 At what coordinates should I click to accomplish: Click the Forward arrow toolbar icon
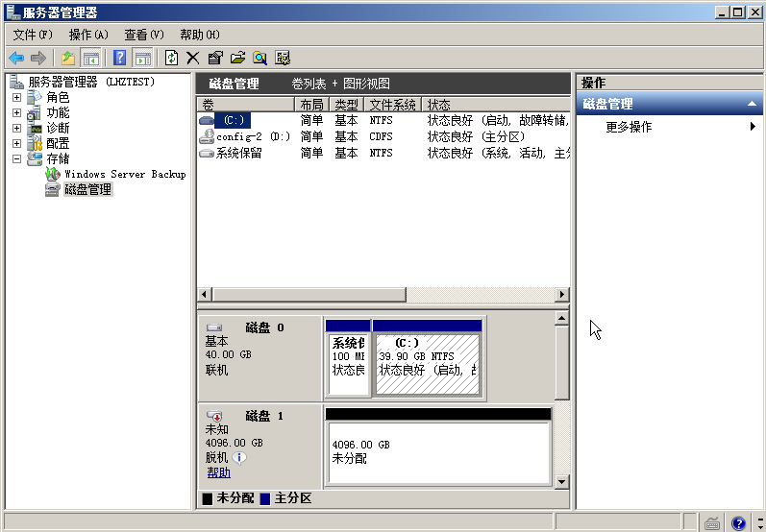coord(38,58)
